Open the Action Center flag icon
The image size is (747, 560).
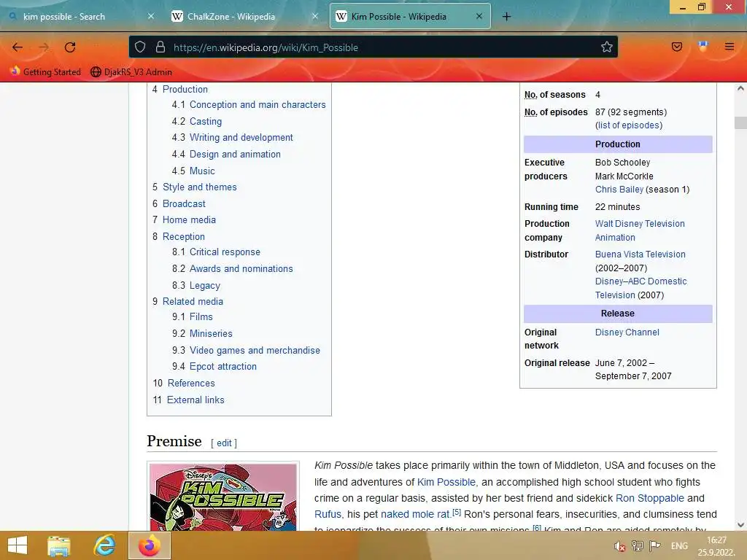[x=654, y=546]
